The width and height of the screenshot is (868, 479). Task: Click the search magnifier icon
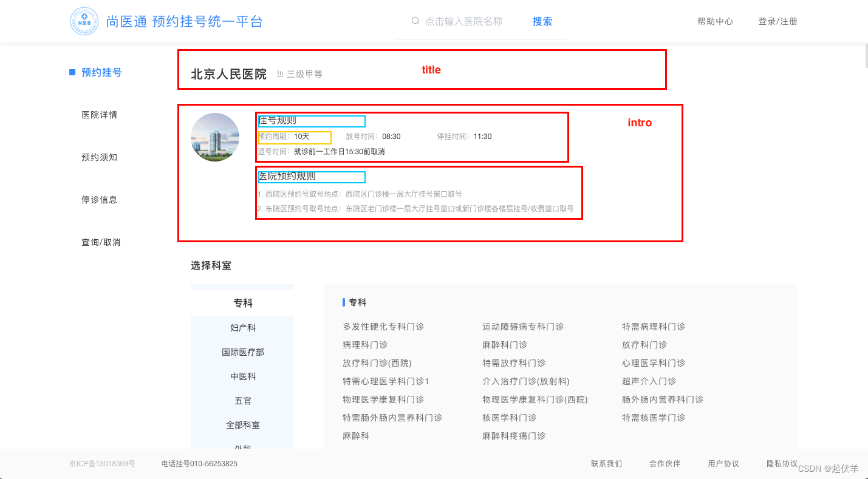pyautogui.click(x=415, y=21)
